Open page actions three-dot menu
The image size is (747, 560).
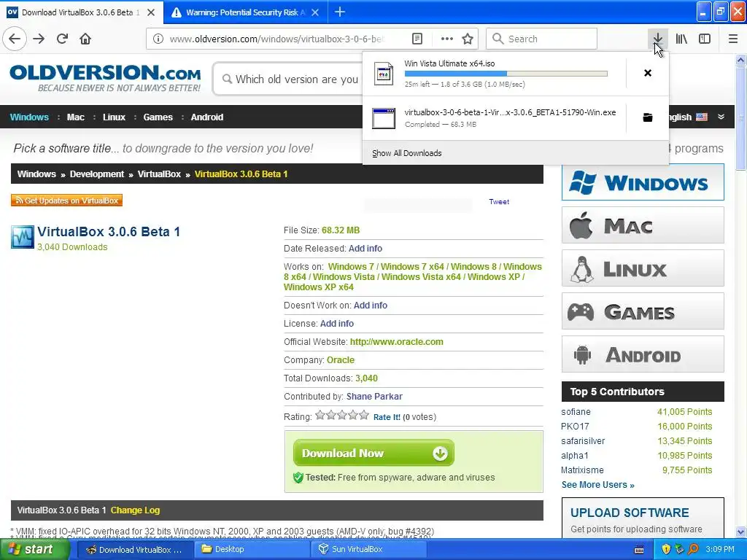447,39
